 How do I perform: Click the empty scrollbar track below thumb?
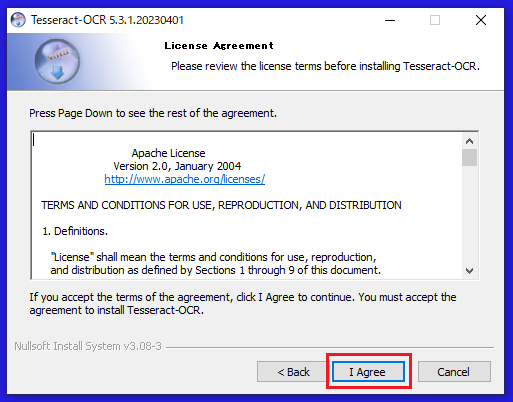point(469,214)
